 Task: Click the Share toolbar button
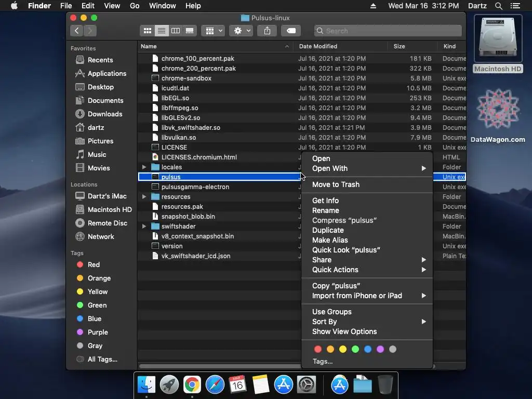[x=268, y=31]
